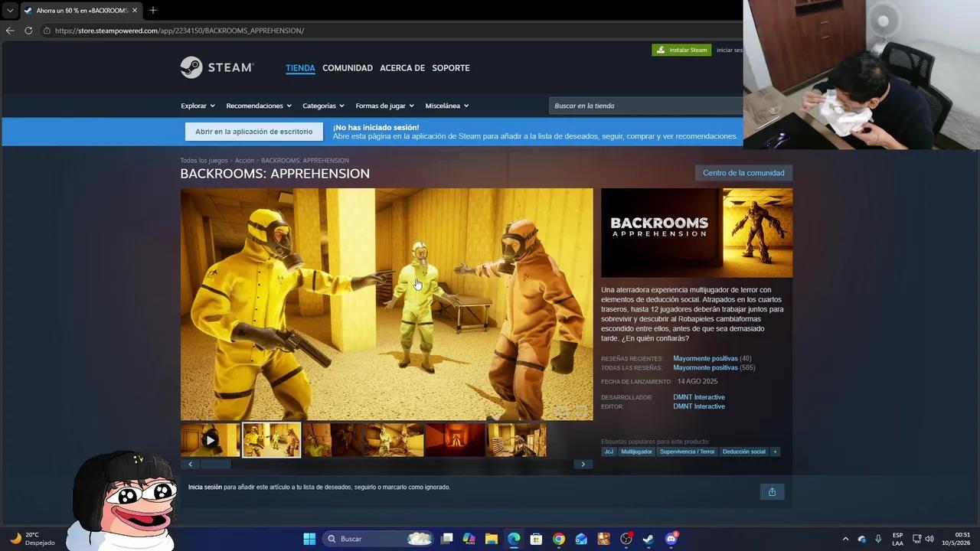980x551 pixels.
Task: Open Discord from the taskbar
Action: [671, 539]
